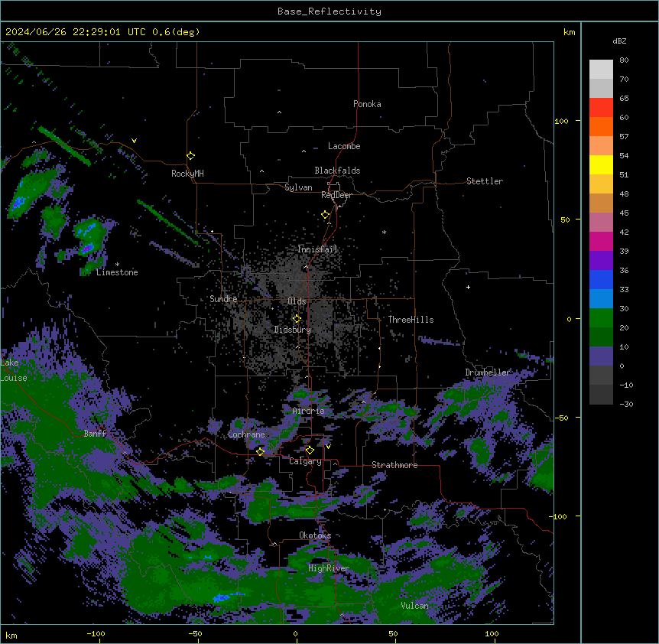This screenshot has height=644, width=659.
Task: Click the yellow station marker south of Cochrane
Action: [260, 451]
